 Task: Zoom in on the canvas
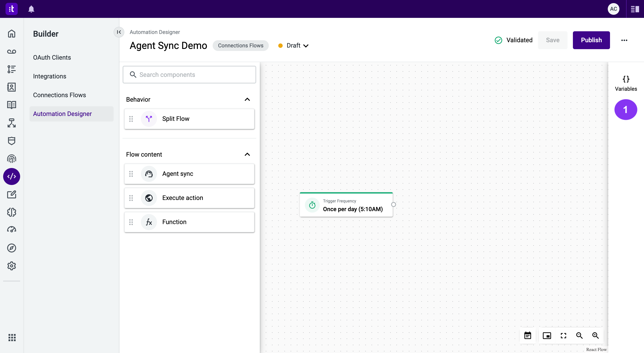point(595,336)
